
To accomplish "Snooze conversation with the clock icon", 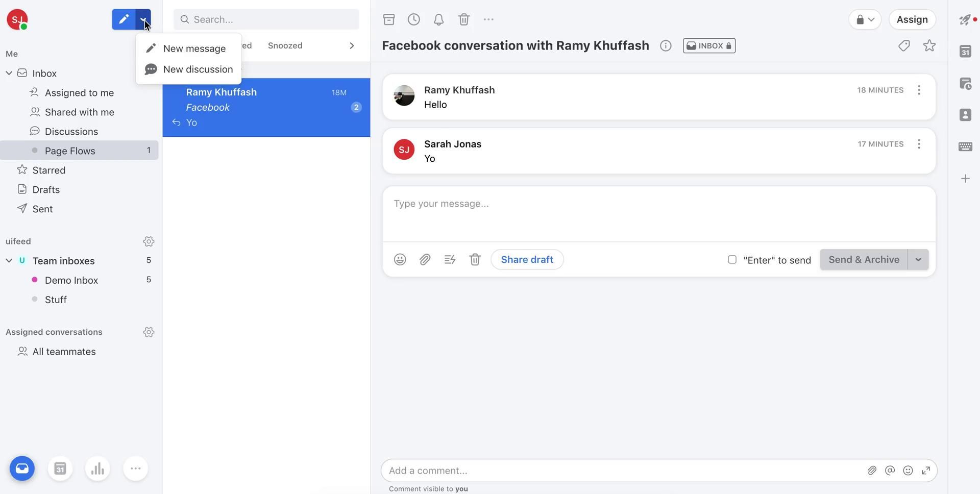I will tap(414, 19).
